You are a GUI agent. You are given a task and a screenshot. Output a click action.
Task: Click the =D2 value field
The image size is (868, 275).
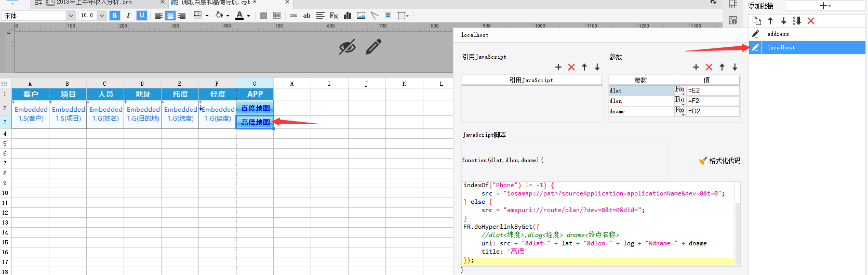point(713,111)
